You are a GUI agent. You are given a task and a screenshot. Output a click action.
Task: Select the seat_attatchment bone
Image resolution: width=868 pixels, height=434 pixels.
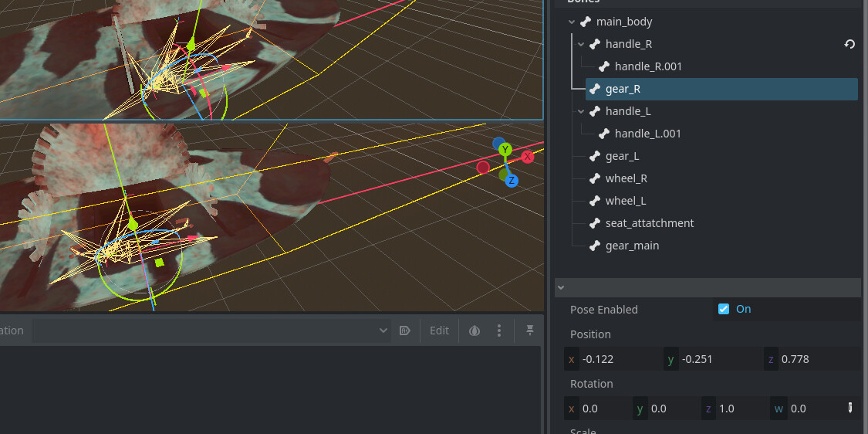pyautogui.click(x=649, y=223)
